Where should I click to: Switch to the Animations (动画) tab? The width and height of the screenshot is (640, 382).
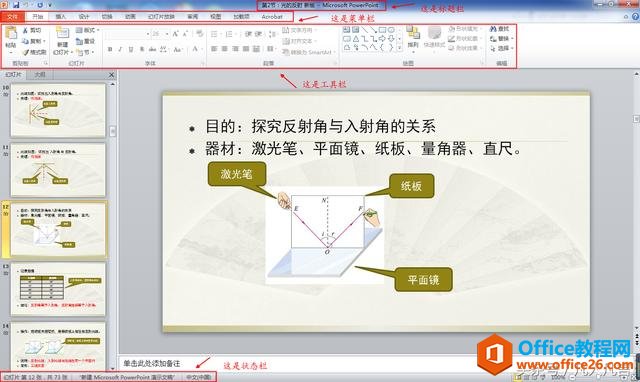[x=130, y=17]
